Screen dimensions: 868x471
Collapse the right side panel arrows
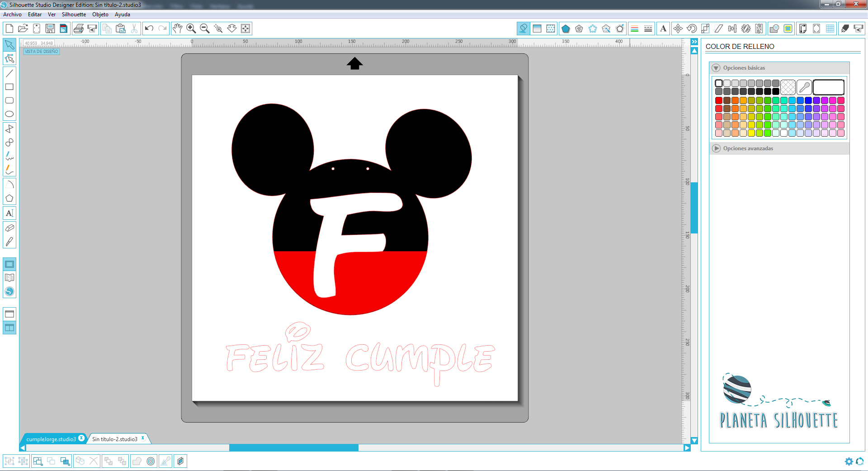tap(694, 42)
